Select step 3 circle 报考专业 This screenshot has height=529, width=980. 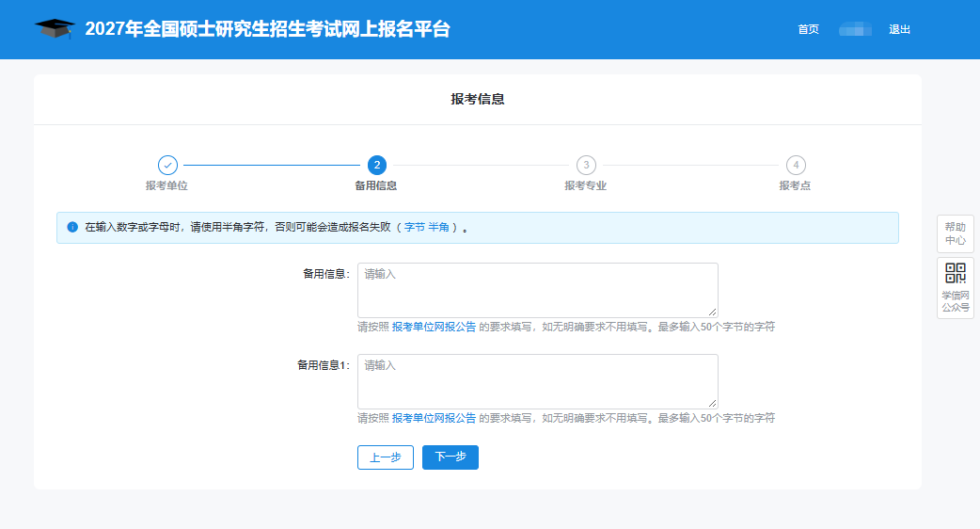[x=586, y=165]
